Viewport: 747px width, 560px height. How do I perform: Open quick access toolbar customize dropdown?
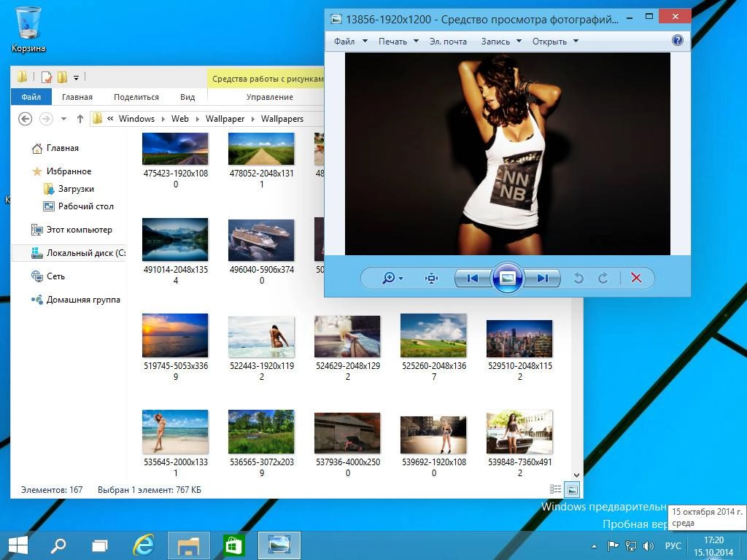tap(76, 77)
